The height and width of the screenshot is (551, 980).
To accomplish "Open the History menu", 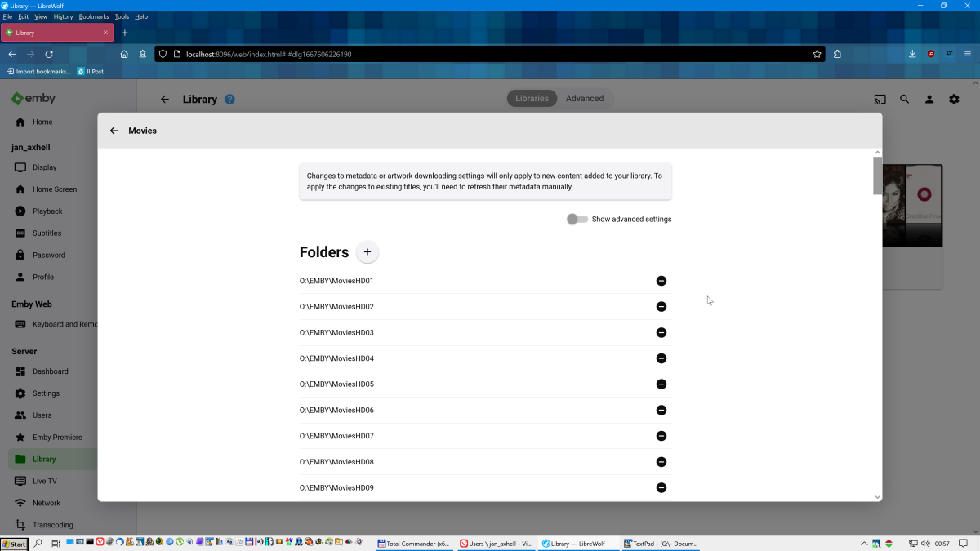I will (63, 16).
